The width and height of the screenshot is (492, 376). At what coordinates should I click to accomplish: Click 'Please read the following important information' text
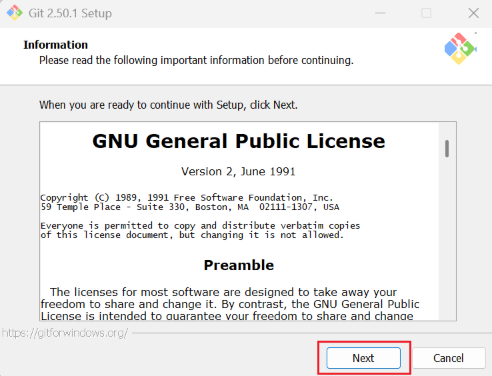tap(196, 60)
